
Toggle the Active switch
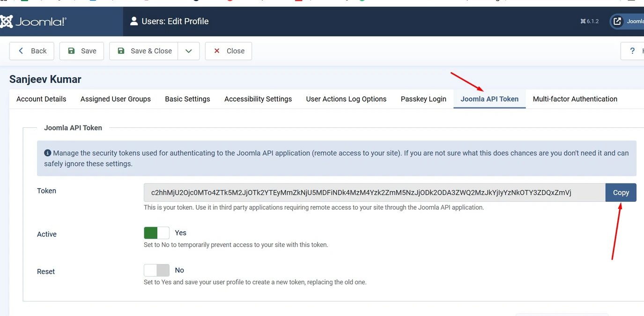pos(156,233)
